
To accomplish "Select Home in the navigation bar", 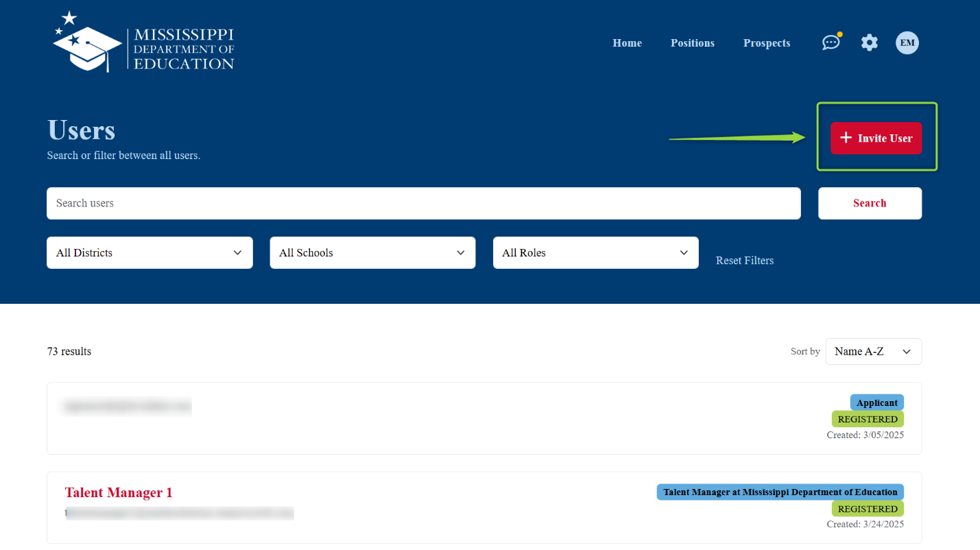I will (626, 43).
